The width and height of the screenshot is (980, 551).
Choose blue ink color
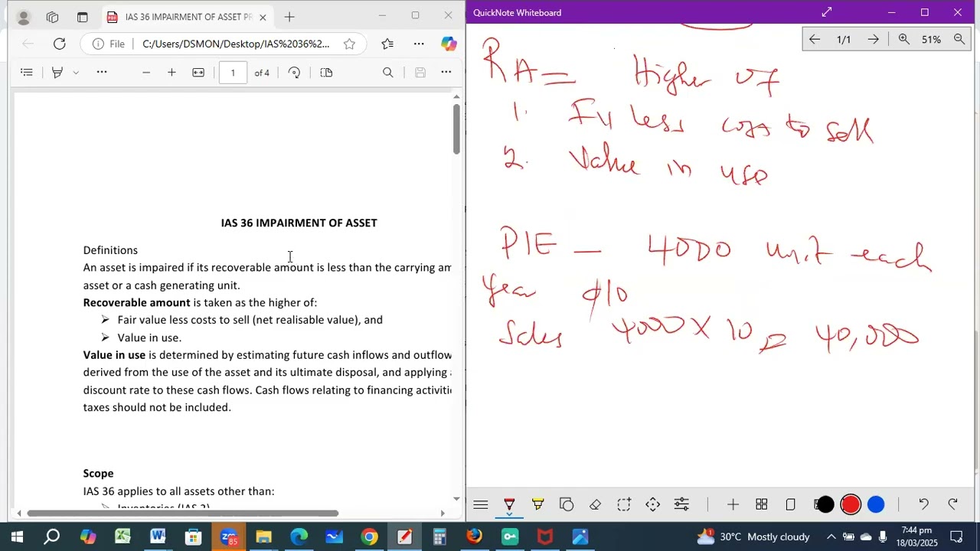click(876, 504)
